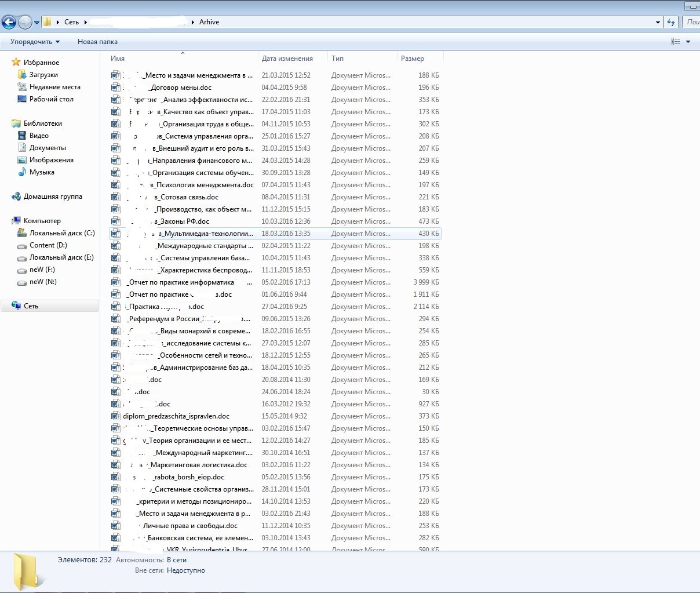Viewport: 700px width, 593px height.
Task: Open the address bar history dropdown
Action: coord(658,23)
